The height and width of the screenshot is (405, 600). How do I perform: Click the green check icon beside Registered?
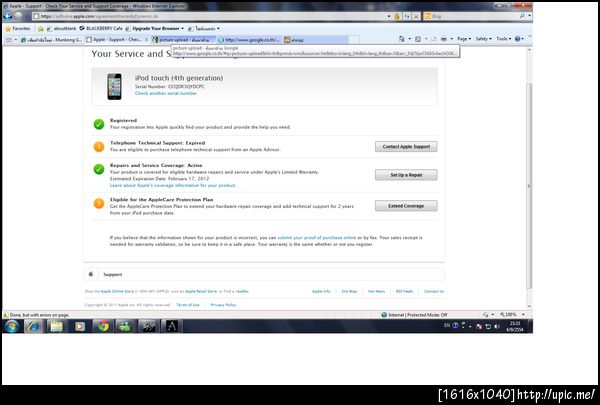click(99, 124)
